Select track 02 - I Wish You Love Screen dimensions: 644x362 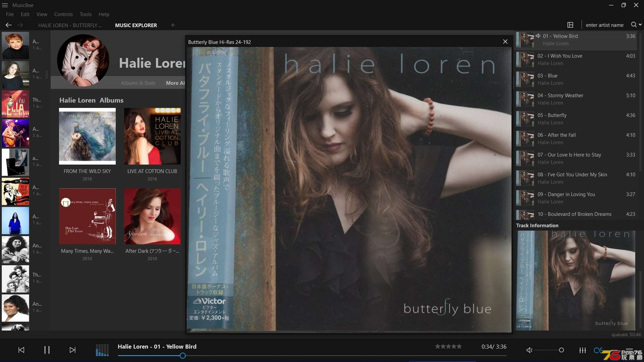tap(576, 60)
